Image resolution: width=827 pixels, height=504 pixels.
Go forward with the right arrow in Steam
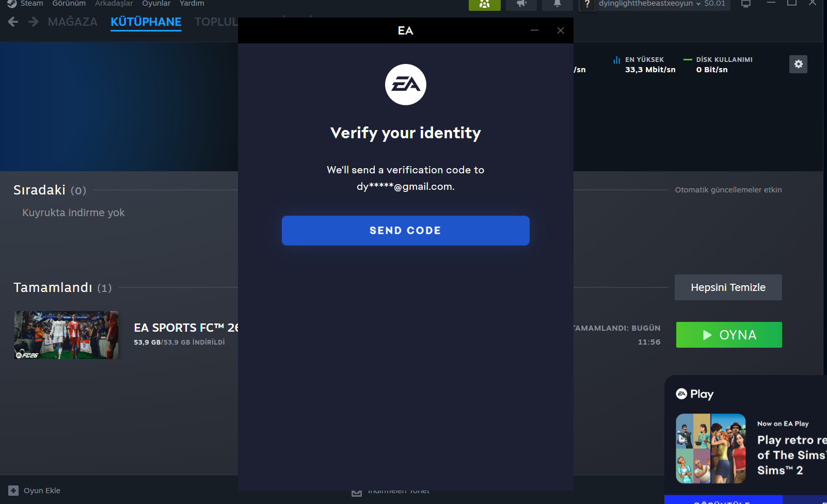point(34,22)
